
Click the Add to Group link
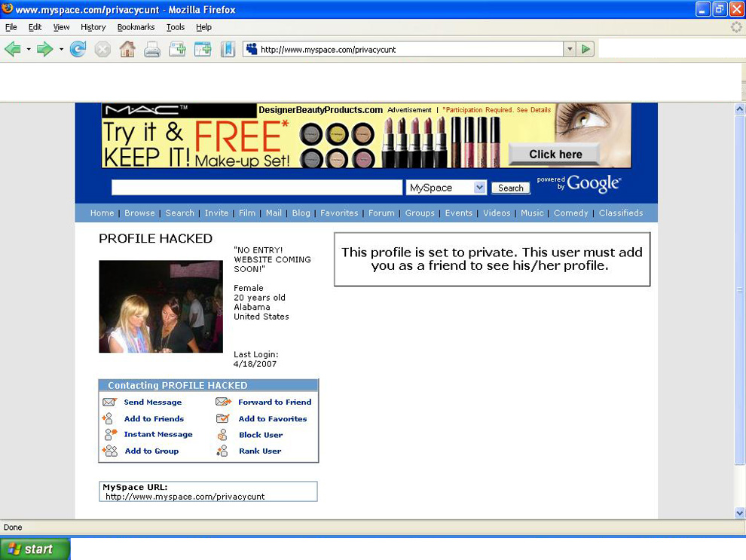[151, 451]
